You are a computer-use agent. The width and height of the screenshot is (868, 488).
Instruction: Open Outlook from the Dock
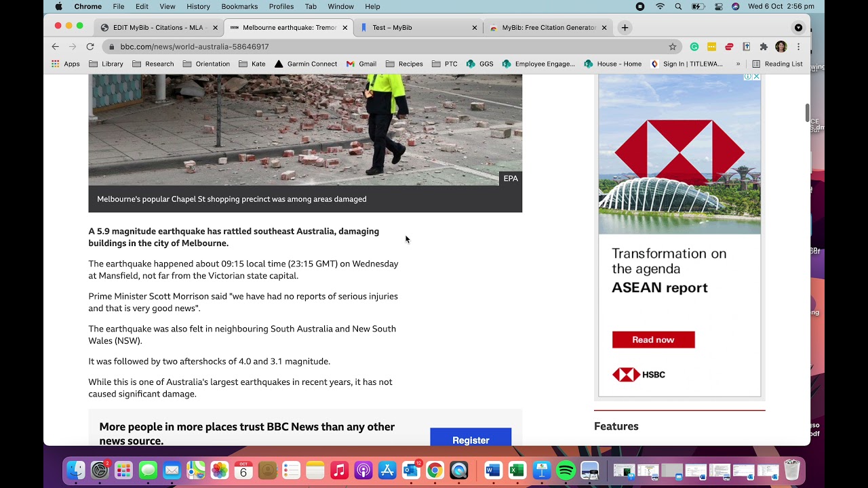coord(411,470)
